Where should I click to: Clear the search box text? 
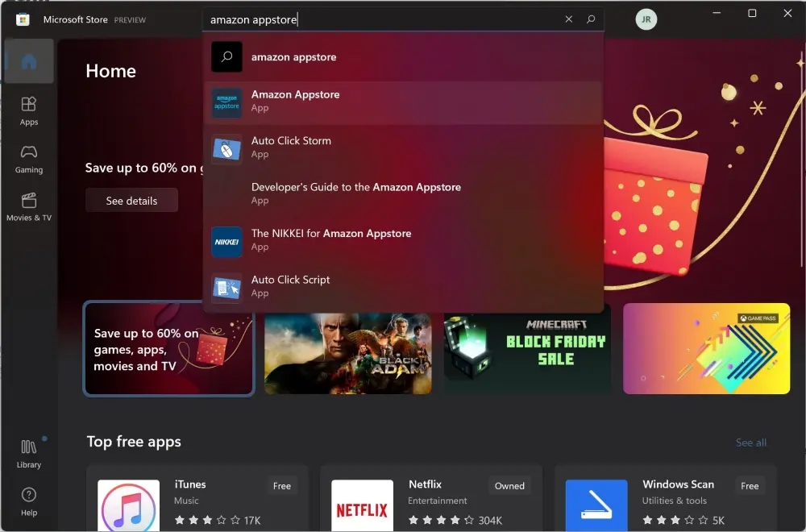[568, 19]
